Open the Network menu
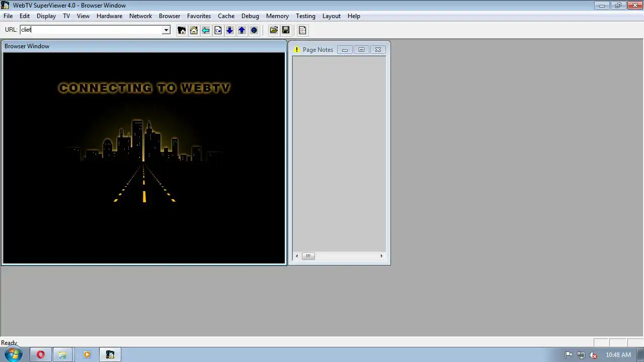This screenshot has width=644, height=362. 140,16
